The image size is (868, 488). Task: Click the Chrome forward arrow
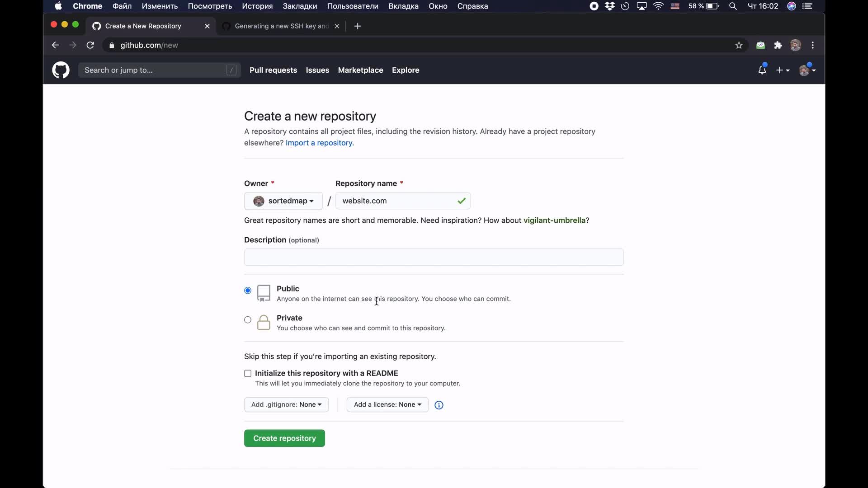click(x=72, y=45)
